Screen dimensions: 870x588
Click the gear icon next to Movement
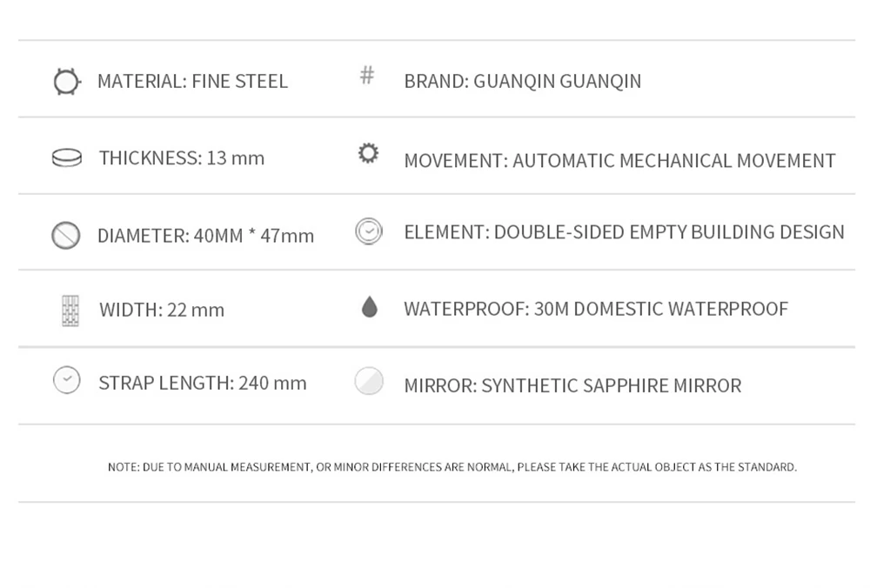(369, 154)
